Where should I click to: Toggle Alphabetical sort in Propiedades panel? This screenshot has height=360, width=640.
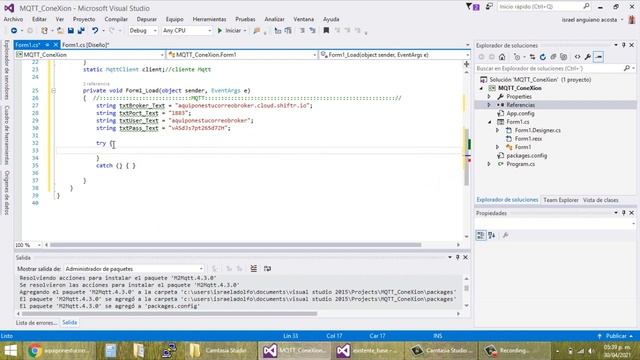(492, 235)
